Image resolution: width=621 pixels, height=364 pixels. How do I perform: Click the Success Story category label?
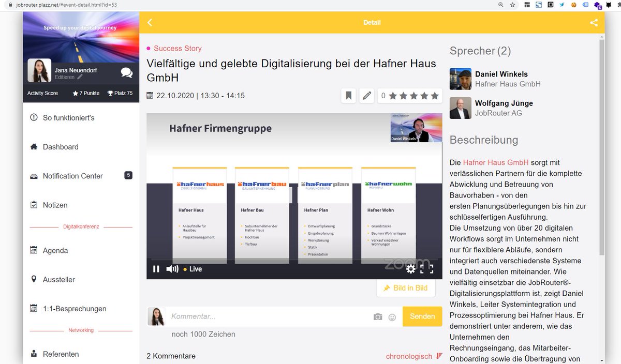pos(178,48)
